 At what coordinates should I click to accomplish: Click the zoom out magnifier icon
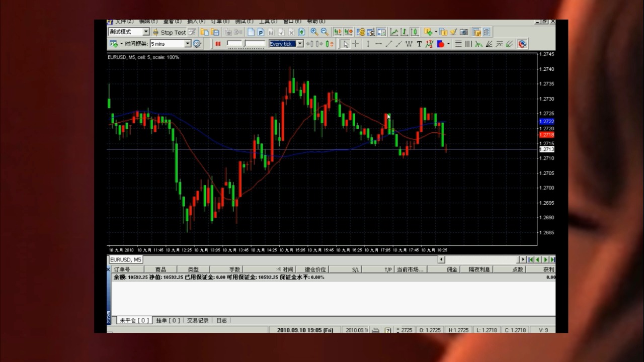click(x=325, y=32)
